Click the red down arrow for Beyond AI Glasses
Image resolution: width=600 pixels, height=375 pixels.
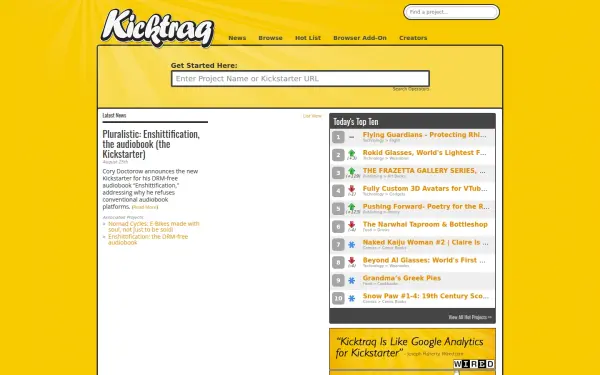(x=352, y=261)
